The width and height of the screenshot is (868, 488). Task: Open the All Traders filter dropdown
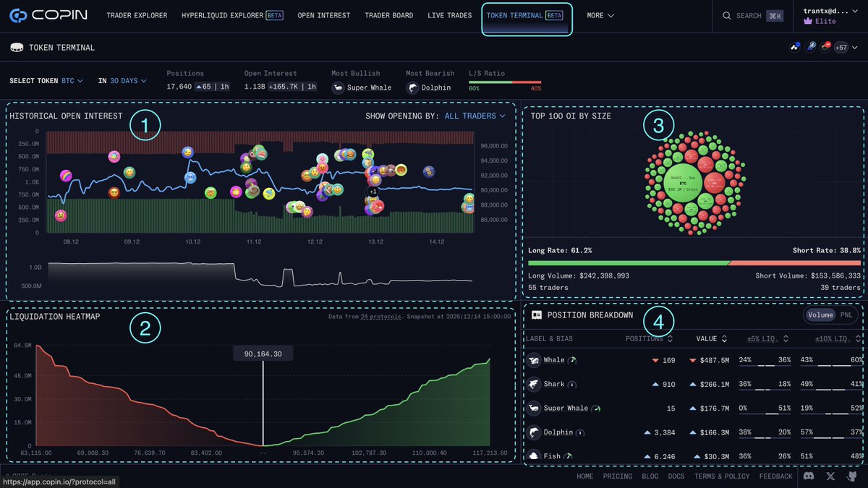coord(475,116)
